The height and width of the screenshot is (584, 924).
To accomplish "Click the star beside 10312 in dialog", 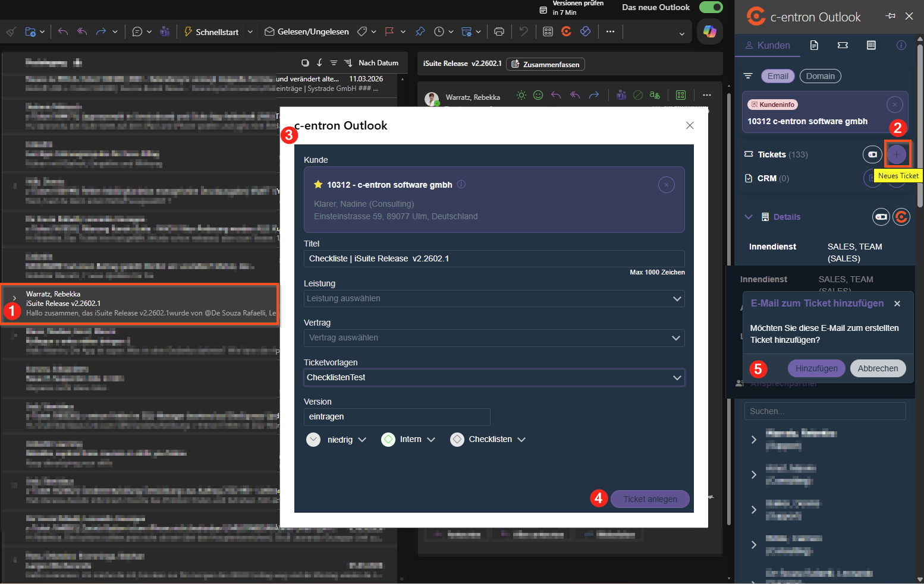I will pos(318,185).
